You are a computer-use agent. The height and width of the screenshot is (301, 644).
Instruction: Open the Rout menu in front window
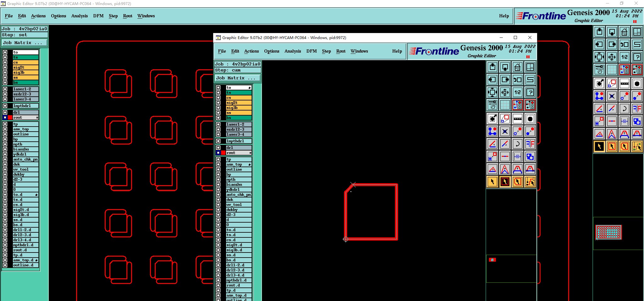pos(341,51)
